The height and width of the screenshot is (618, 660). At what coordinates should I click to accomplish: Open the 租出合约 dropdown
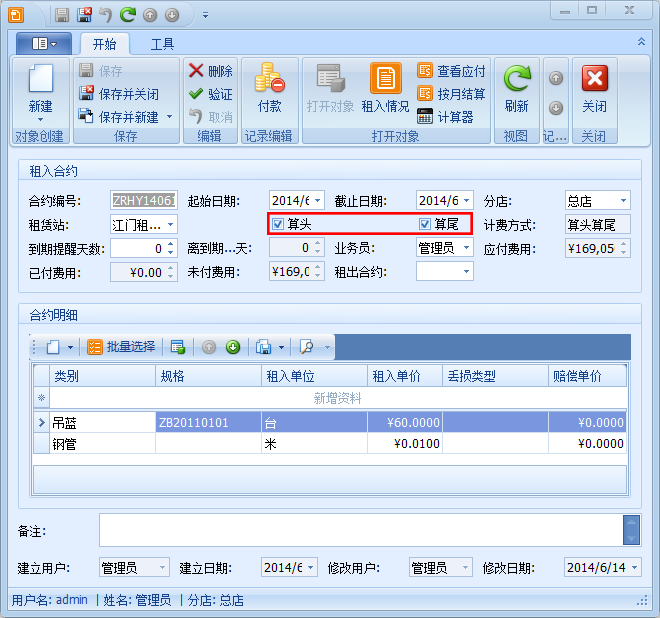[466, 272]
